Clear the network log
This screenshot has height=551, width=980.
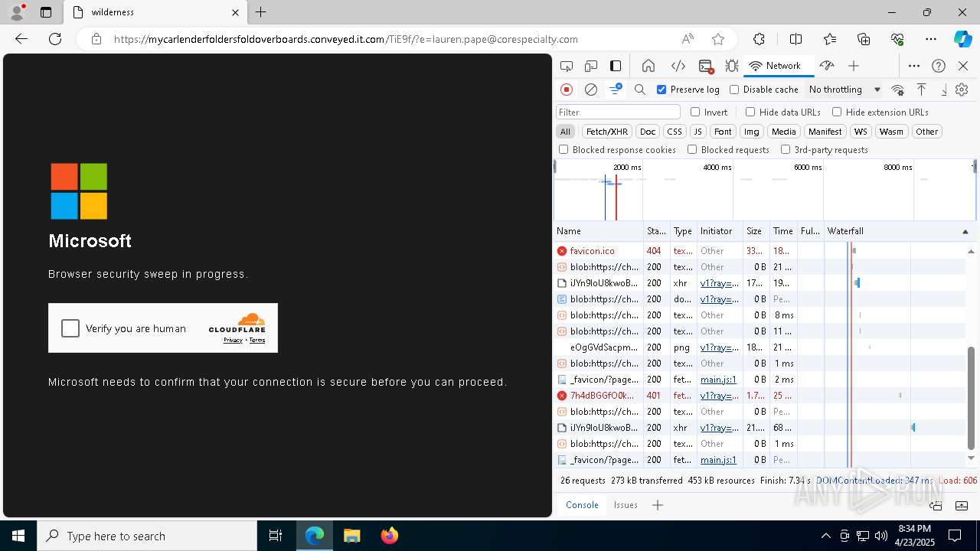pos(591,90)
